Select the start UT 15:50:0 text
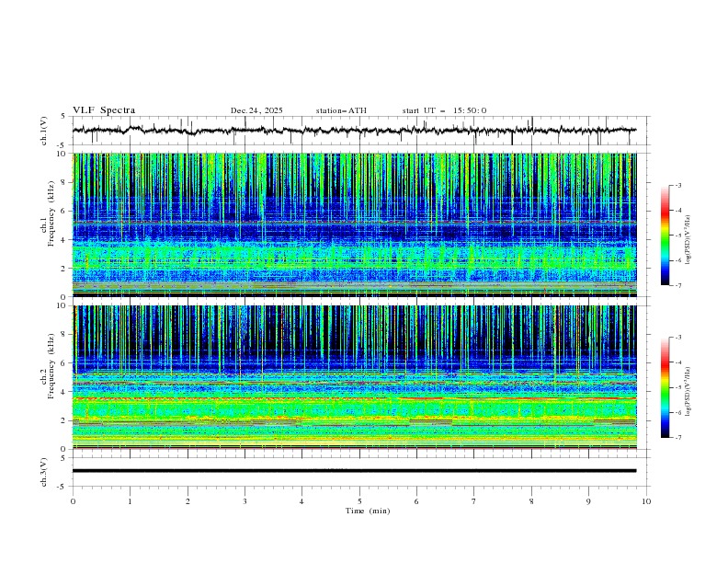 point(444,110)
